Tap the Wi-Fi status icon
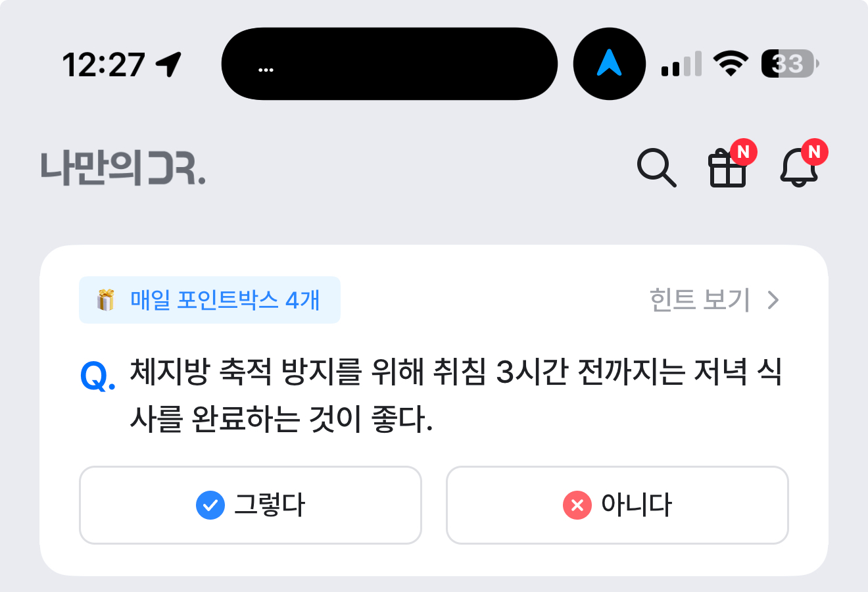Image resolution: width=868 pixels, height=592 pixels. point(731,64)
